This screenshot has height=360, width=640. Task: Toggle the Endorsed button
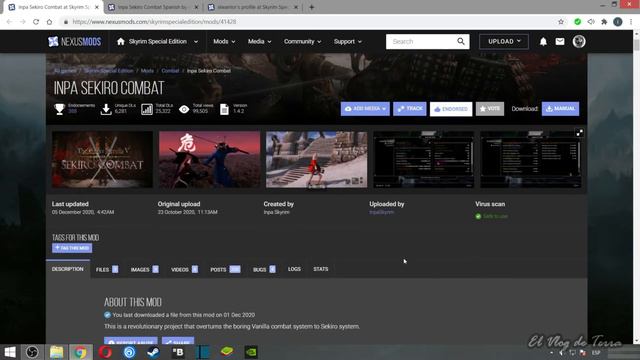(x=451, y=109)
